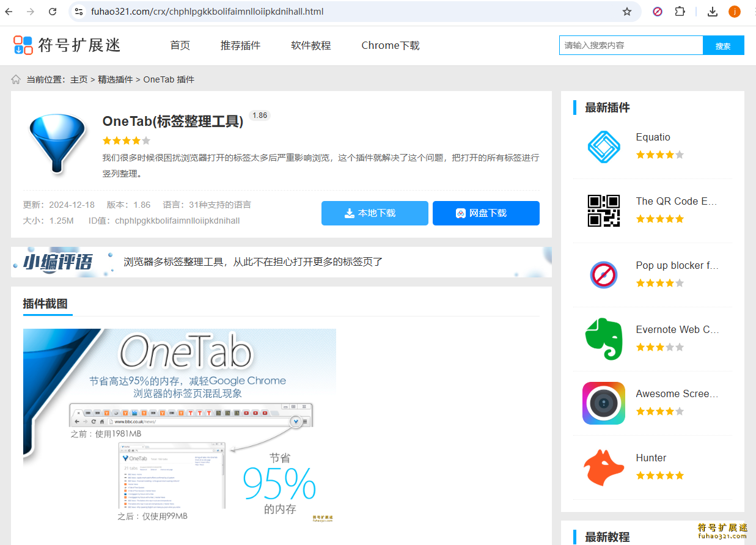Click the 大小：1.25M text

[x=48, y=221]
